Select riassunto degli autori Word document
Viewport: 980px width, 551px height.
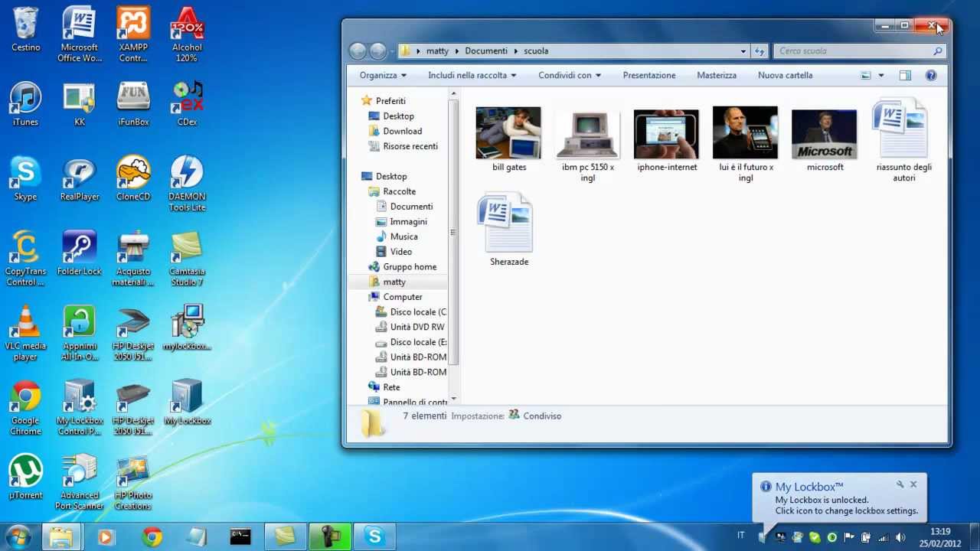pos(903,141)
